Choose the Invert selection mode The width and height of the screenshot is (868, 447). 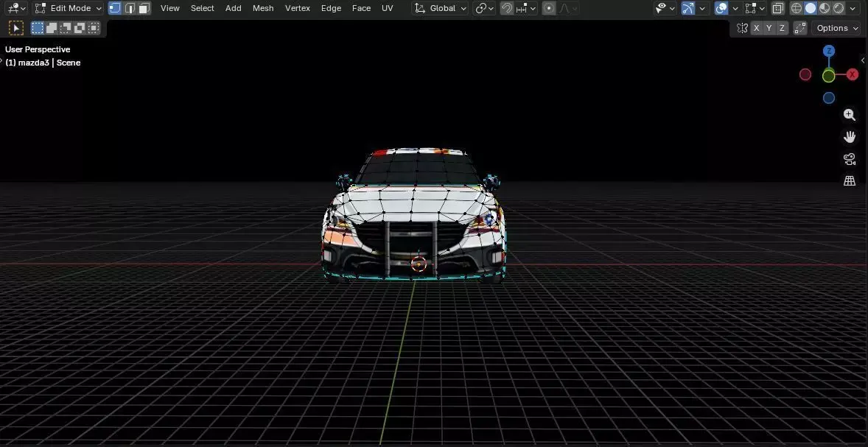(x=79, y=28)
